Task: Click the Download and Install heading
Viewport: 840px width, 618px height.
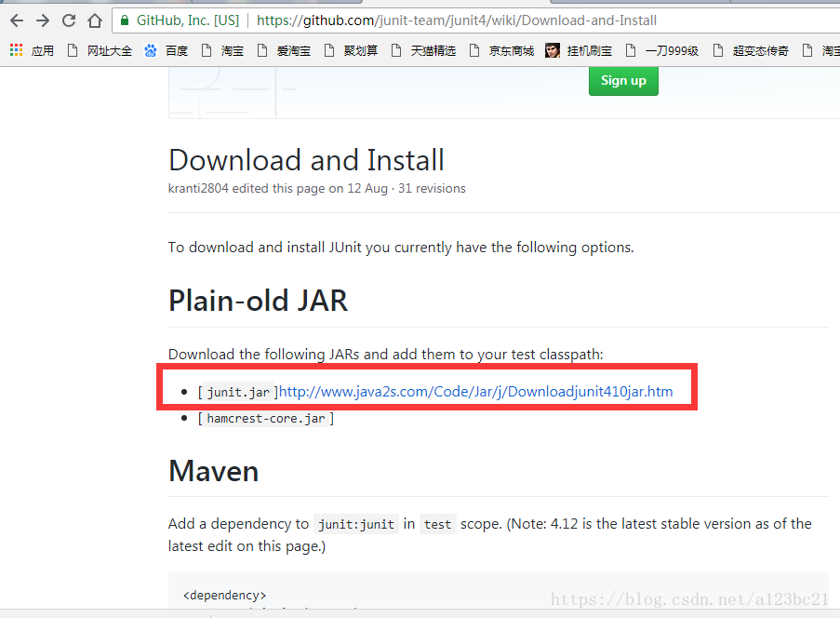Action: click(x=306, y=160)
